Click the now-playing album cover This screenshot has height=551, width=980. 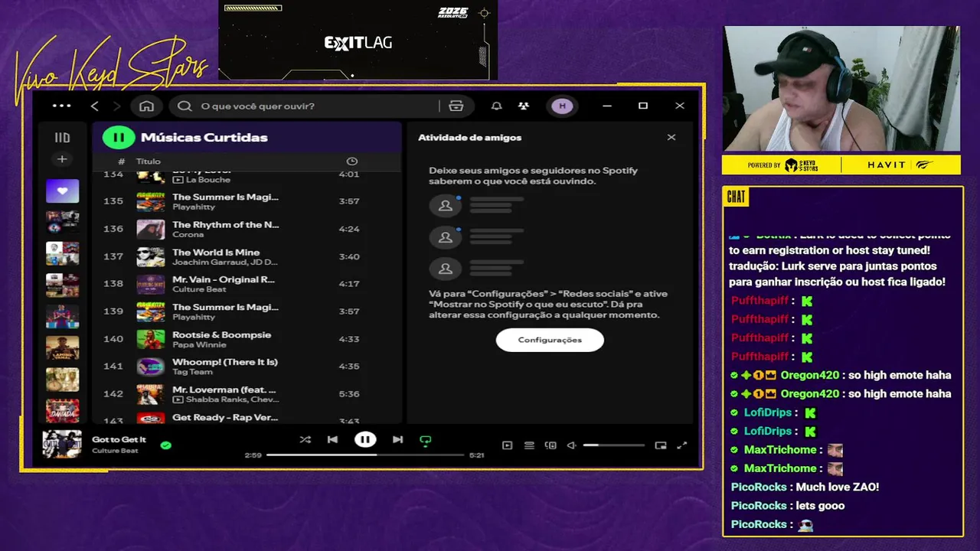click(62, 445)
